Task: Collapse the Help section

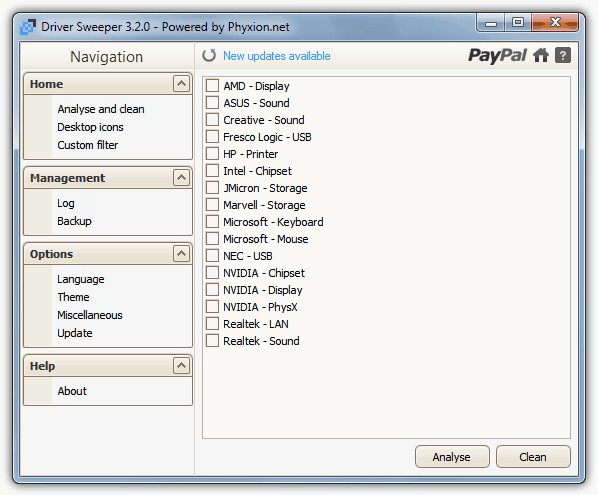Action: pos(182,365)
